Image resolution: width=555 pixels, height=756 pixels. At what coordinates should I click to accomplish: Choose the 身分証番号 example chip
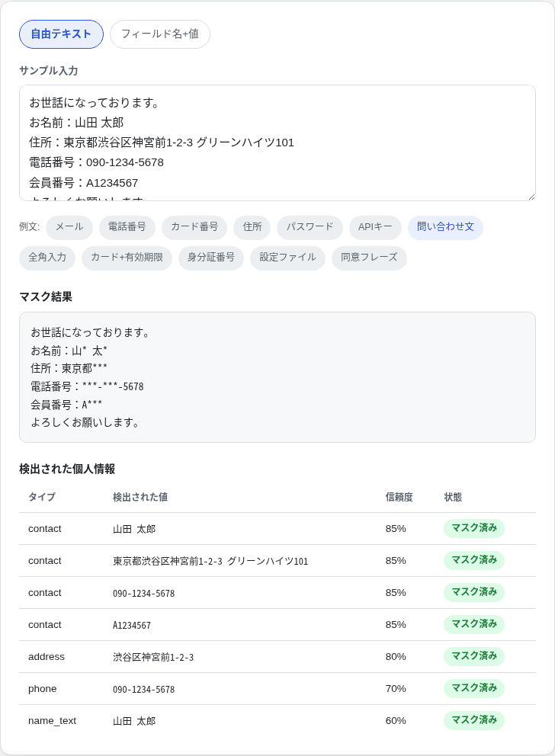(211, 258)
